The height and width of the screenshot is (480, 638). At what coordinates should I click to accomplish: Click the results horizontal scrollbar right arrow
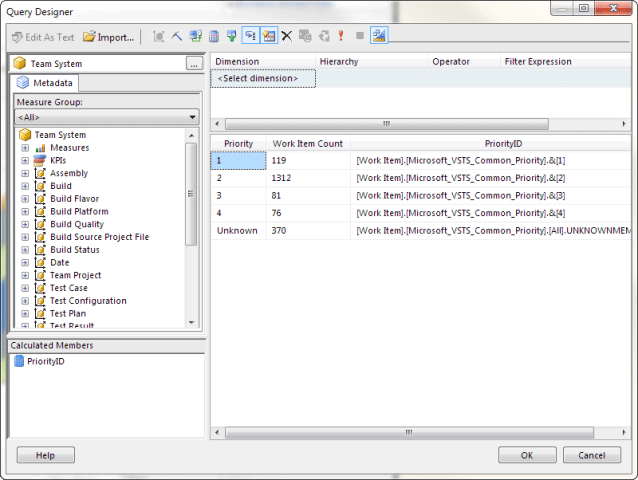point(624,432)
